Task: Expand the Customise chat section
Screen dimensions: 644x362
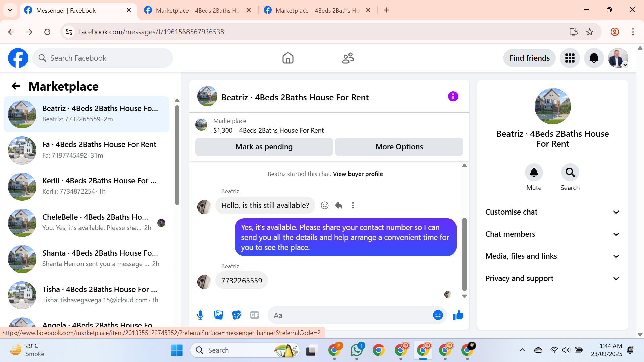Action: [552, 212]
